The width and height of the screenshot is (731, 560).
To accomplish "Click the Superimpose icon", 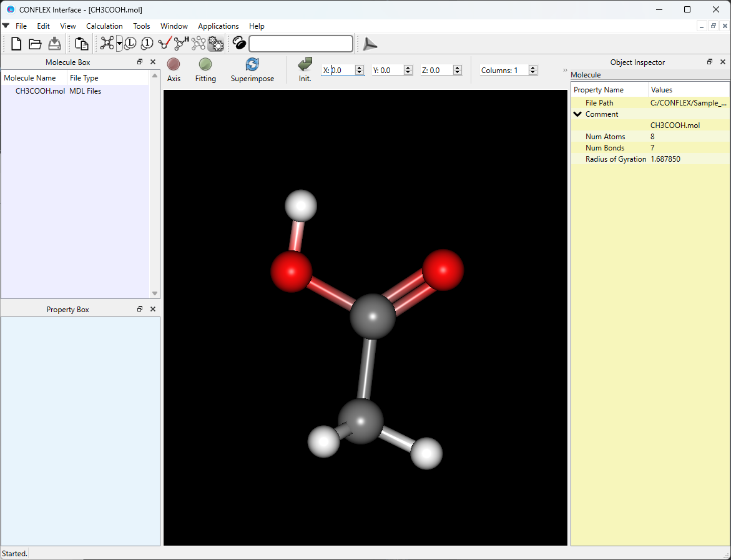I will [x=252, y=65].
